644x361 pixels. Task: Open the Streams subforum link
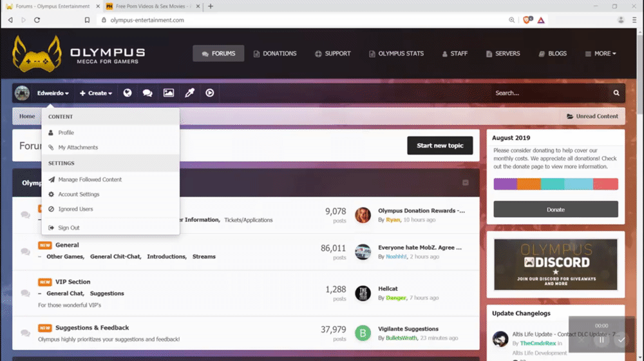(204, 257)
